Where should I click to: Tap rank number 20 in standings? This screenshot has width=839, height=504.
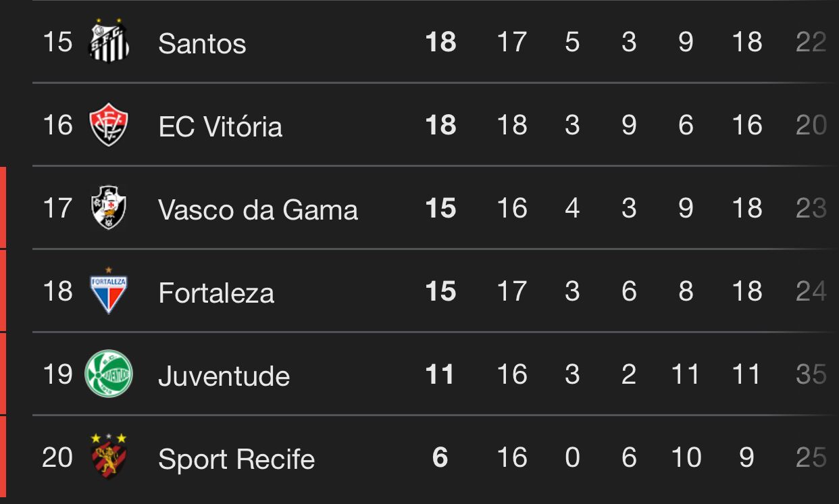(x=57, y=457)
